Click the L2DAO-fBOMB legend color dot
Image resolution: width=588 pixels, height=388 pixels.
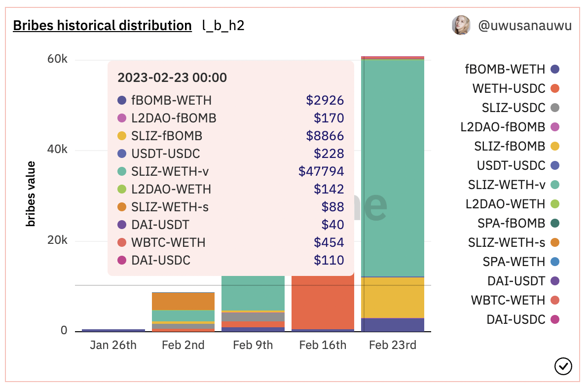click(x=555, y=127)
